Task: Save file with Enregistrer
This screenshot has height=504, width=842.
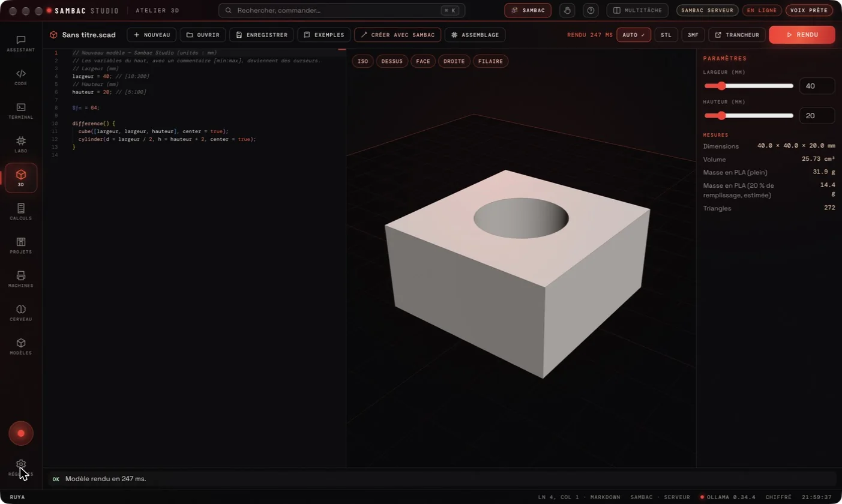Action: point(262,35)
